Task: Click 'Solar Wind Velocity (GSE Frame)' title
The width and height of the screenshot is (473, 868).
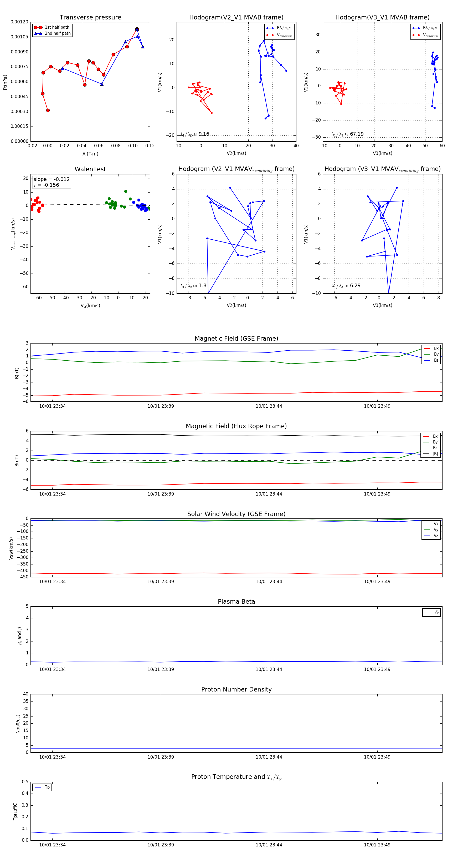Action: tap(236, 514)
